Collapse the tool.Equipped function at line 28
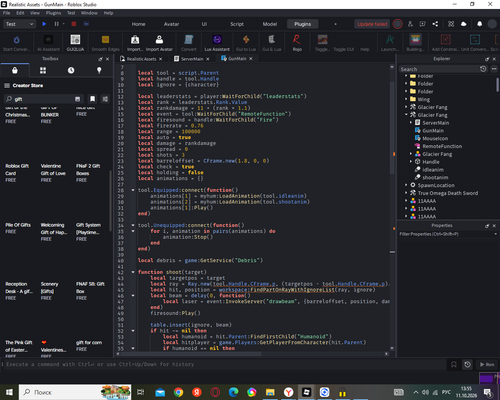This screenshot has width=500, height=400. pyautogui.click(x=133, y=190)
